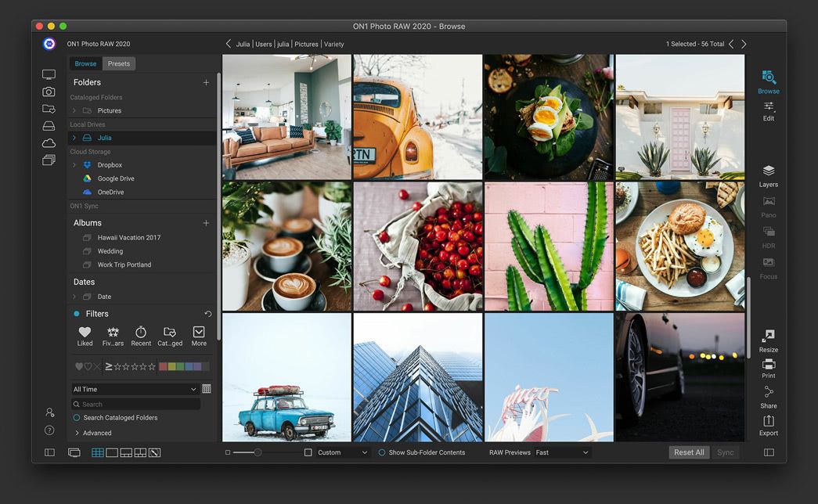Image resolution: width=818 pixels, height=504 pixels.
Task: Toggle the Filters enable dot
Action: click(76, 314)
